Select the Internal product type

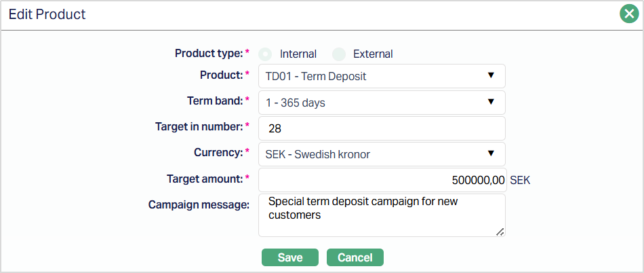[x=266, y=54]
